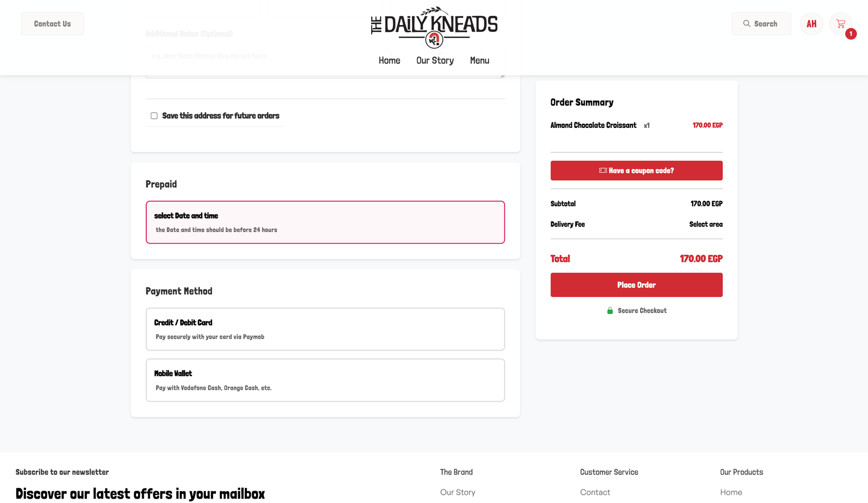Viewport: 868px width, 503px height.
Task: Click the Daily Kneads logo
Action: tap(434, 27)
